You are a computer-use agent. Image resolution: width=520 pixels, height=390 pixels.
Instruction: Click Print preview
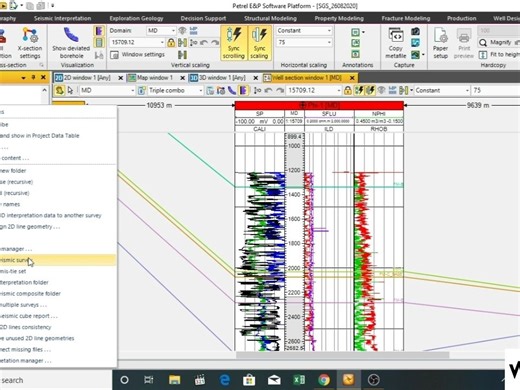pyautogui.click(x=464, y=44)
